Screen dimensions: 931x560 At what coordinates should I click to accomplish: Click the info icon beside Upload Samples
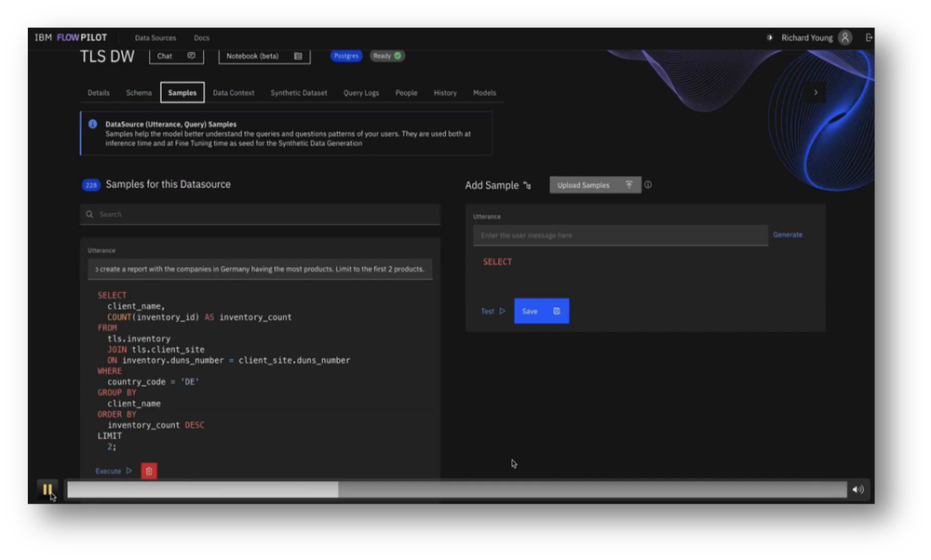[648, 185]
